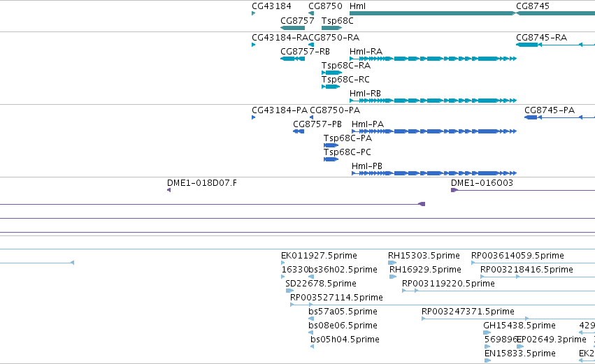Open transcript CG43184-RA label

pyautogui.click(x=280, y=38)
